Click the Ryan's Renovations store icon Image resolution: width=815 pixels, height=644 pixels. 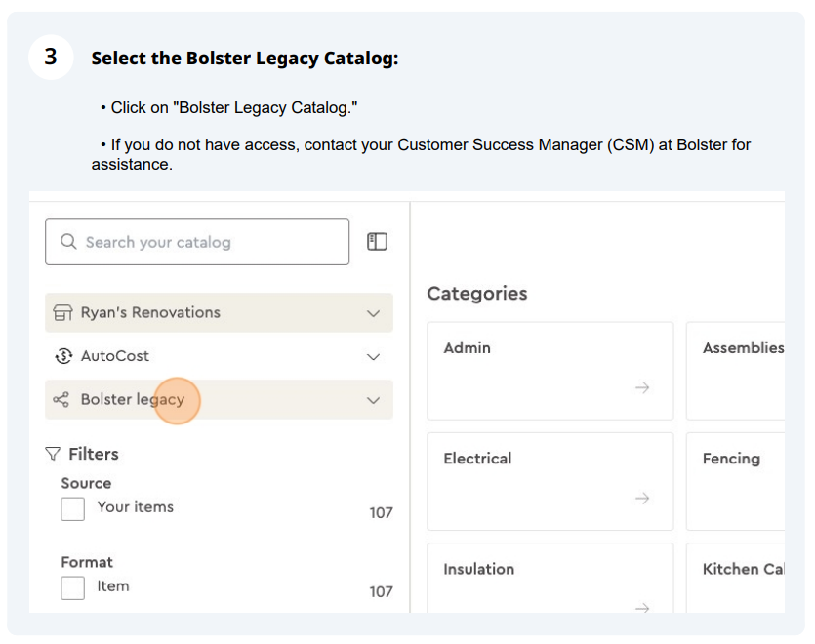pos(62,313)
